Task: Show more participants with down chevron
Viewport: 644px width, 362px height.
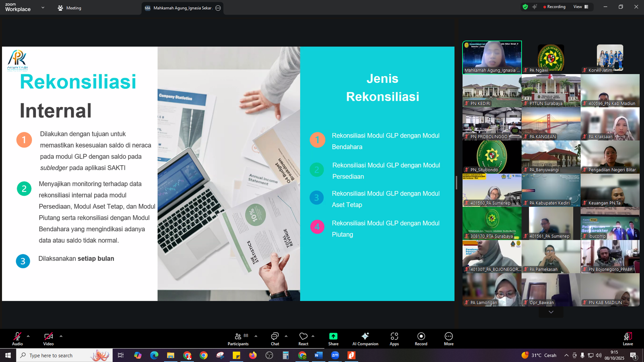Action: point(551,312)
